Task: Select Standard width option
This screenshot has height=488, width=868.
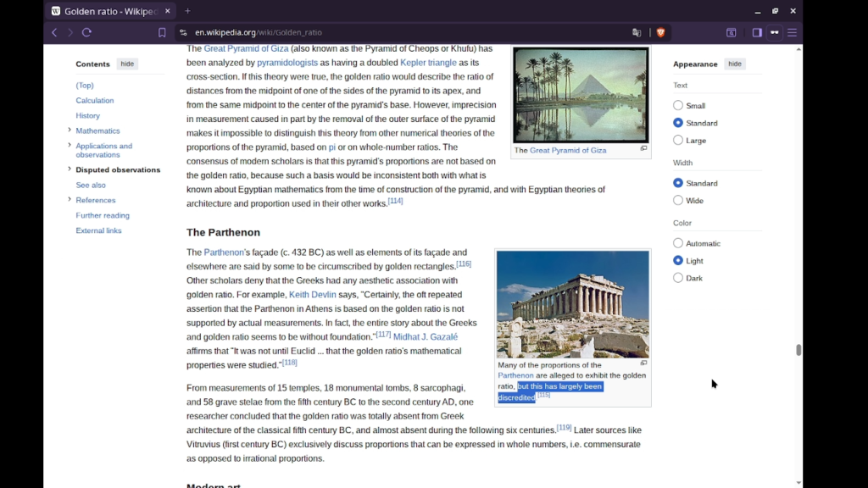Action: [x=678, y=183]
